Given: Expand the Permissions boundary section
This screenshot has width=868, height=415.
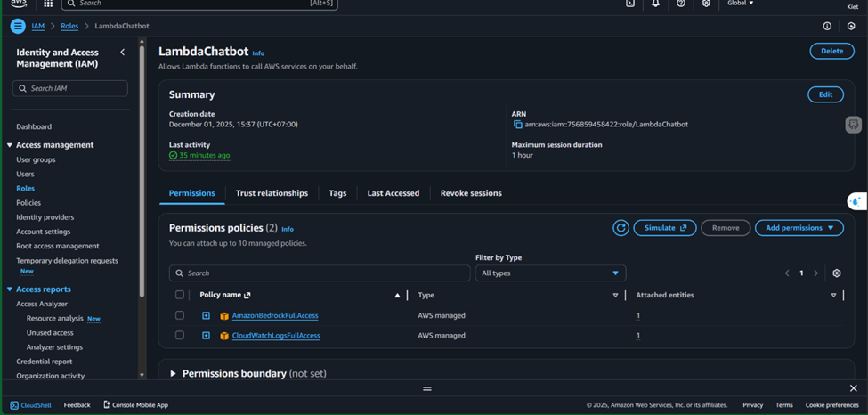Looking at the screenshot, I should (173, 374).
